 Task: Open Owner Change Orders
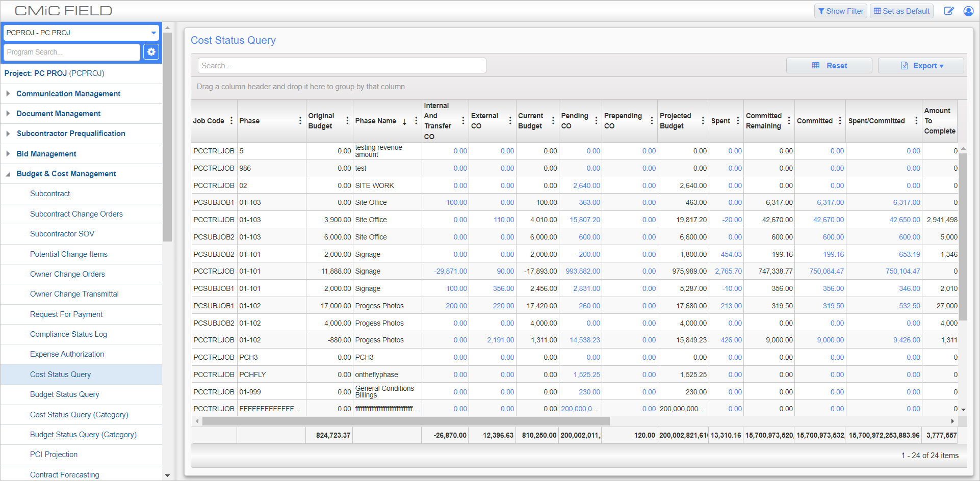(67, 274)
